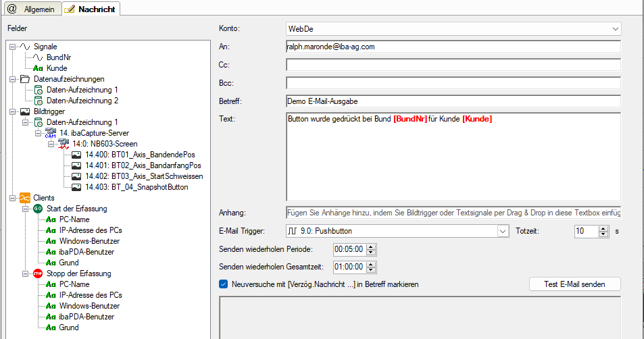The height and width of the screenshot is (339, 644).
Task: Click the Daten-Aufzeichnung 2 database icon
Action: click(39, 101)
